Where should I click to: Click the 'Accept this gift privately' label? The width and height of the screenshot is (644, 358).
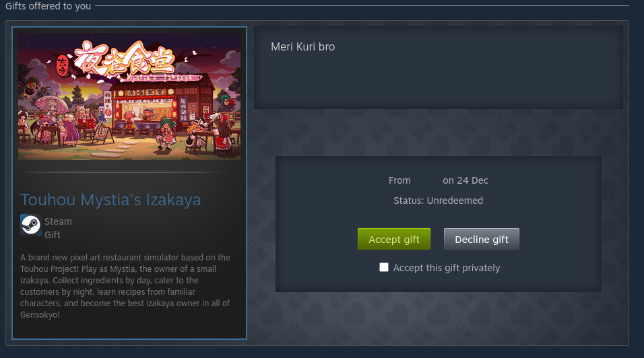pos(447,268)
